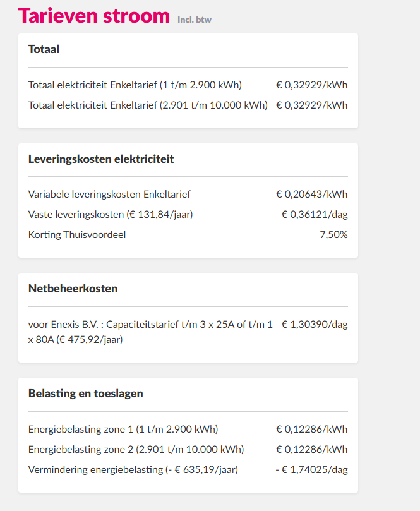Viewport: 420px width, 511px height.
Task: Select the - € 1,74025/dag value
Action: pyautogui.click(x=311, y=470)
